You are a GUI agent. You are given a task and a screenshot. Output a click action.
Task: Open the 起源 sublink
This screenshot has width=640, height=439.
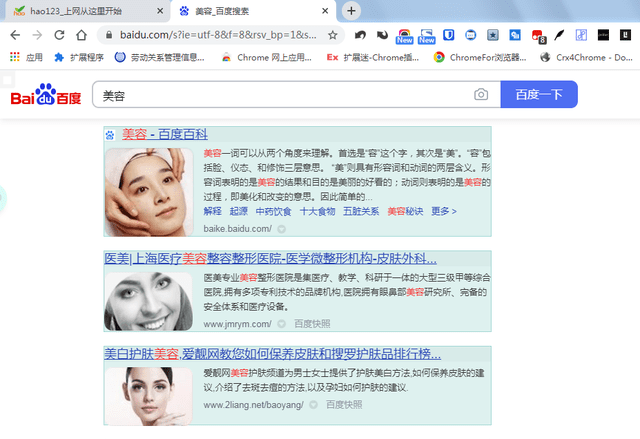tap(238, 211)
